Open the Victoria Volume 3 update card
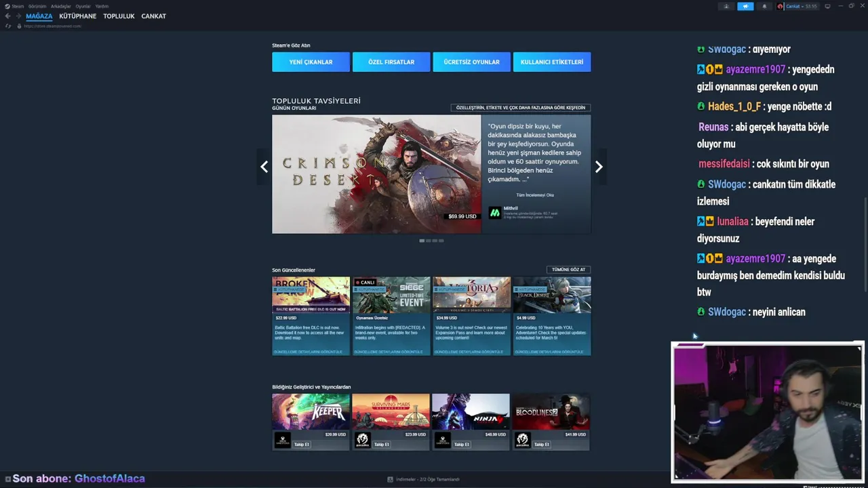Viewport: 868px width, 488px height. point(472,316)
